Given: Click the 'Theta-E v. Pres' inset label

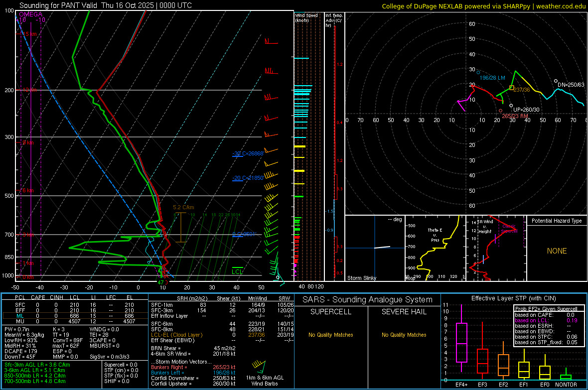Looking at the screenshot, I should [435, 235].
